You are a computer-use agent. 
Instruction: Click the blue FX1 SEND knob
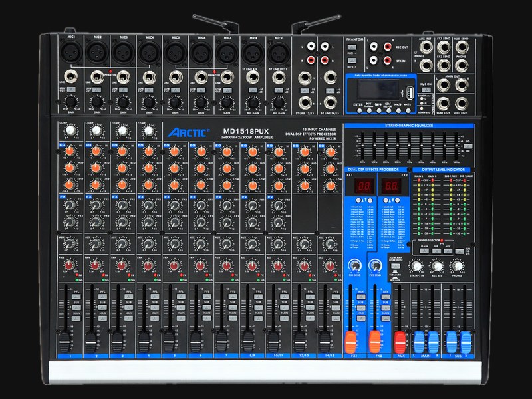tap(354, 265)
